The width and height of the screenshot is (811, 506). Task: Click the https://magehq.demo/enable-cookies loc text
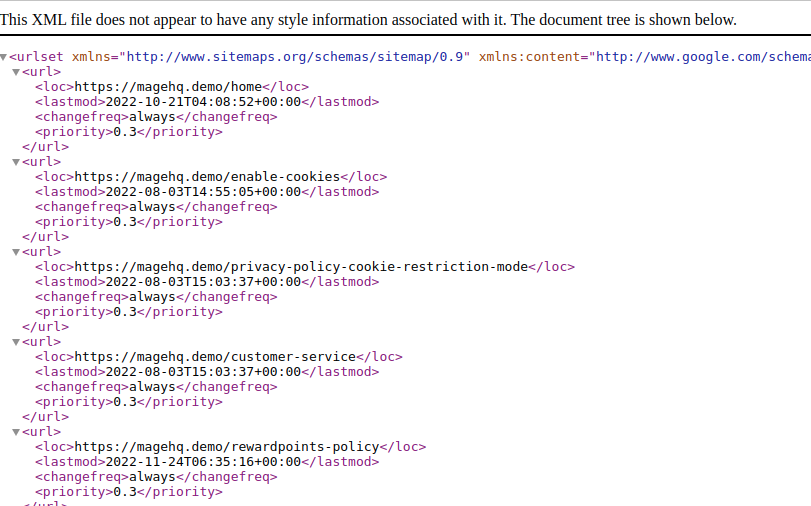[207, 176]
